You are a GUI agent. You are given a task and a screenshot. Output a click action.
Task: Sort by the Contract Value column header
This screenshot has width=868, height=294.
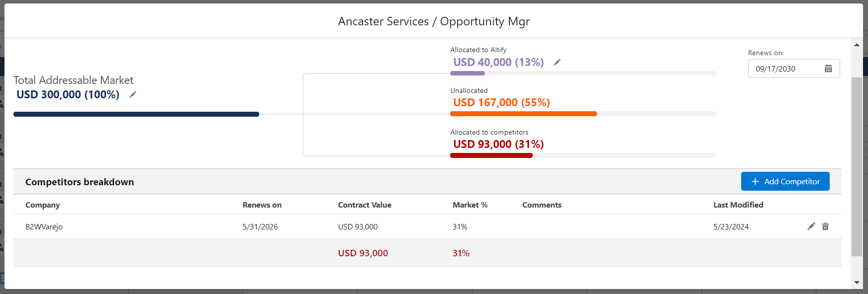point(365,205)
